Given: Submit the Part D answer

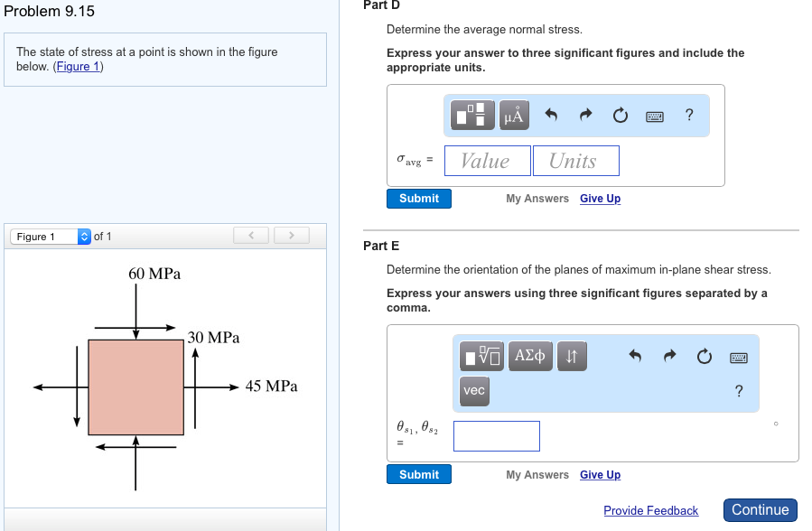Looking at the screenshot, I should tap(418, 198).
